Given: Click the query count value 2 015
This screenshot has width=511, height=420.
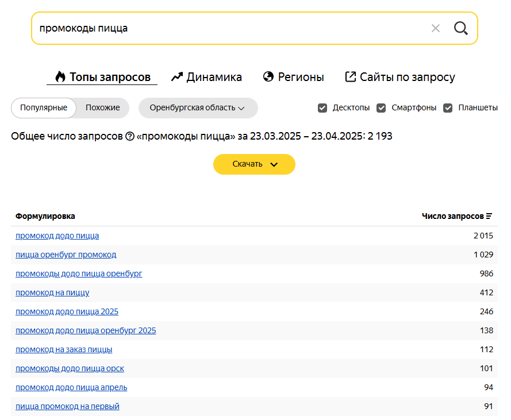Looking at the screenshot, I should pyautogui.click(x=483, y=236).
